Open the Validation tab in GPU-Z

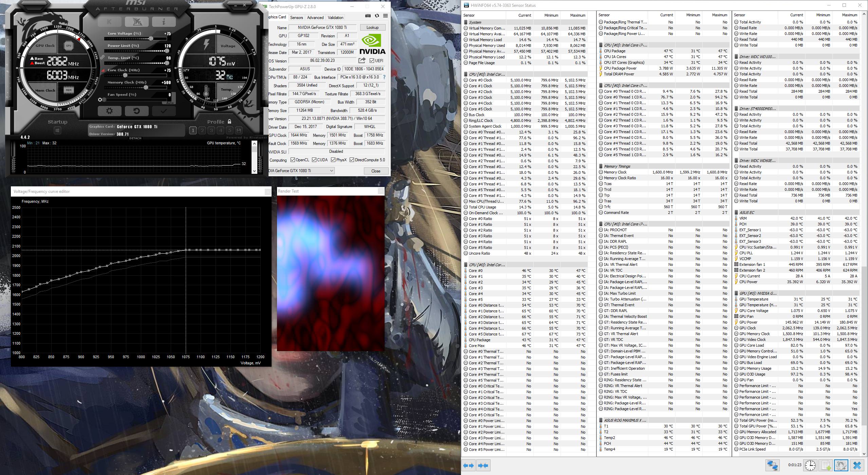coord(335,18)
